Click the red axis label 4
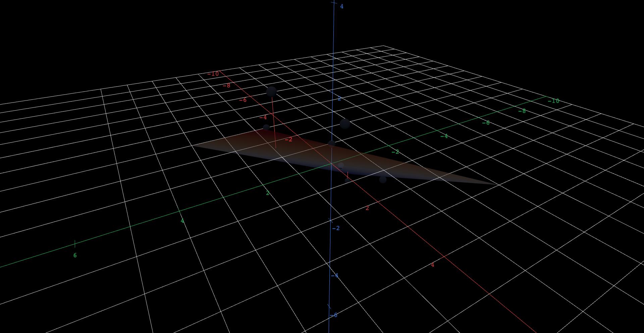This screenshot has height=333, width=644. coord(432,265)
